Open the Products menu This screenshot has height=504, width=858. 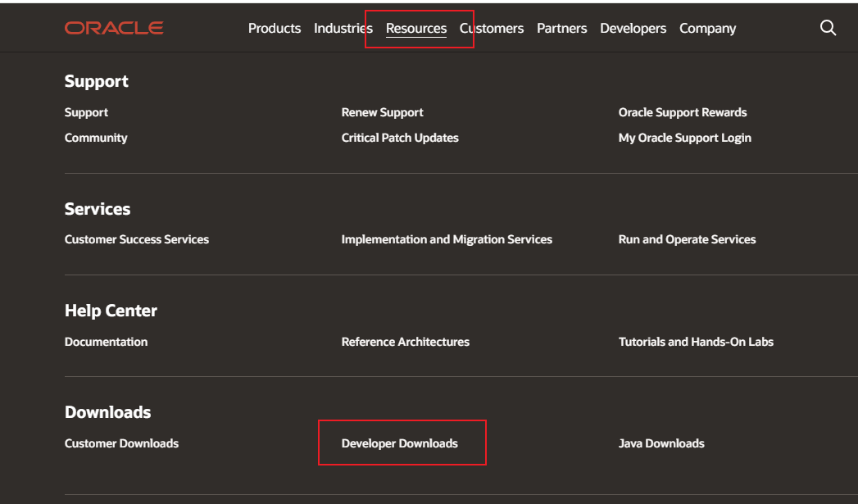click(275, 28)
